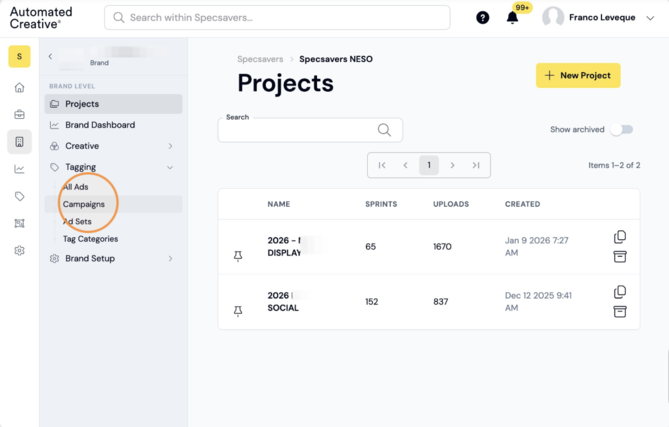Click NAME column header

[279, 204]
